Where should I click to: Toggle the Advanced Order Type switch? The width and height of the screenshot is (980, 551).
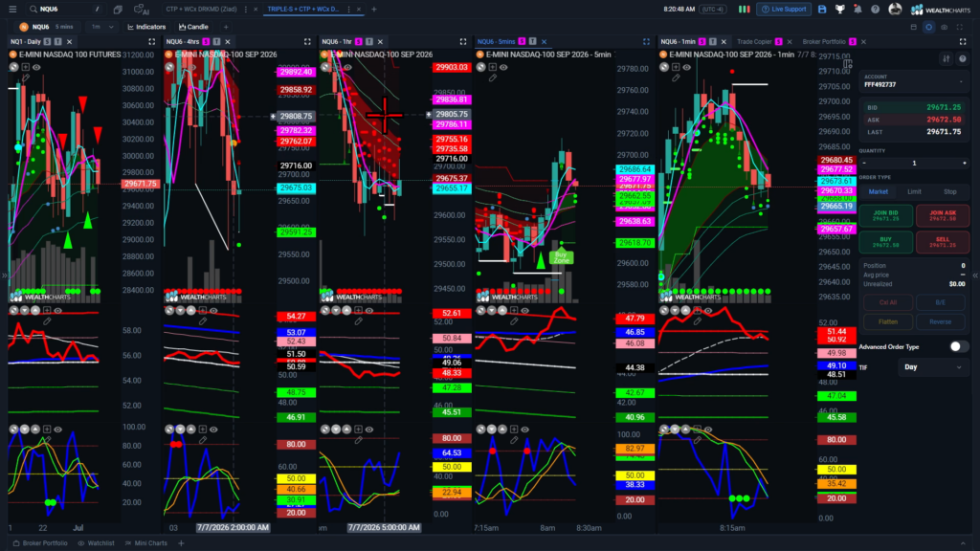[957, 346]
